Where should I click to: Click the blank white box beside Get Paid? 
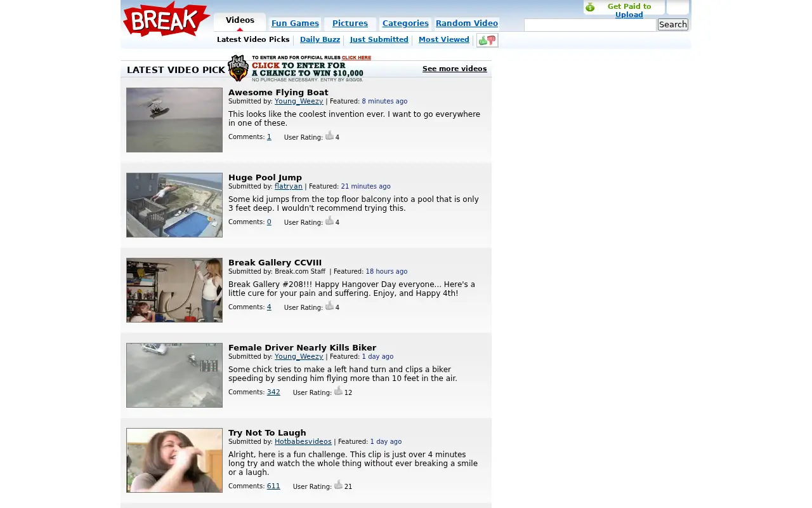678,7
